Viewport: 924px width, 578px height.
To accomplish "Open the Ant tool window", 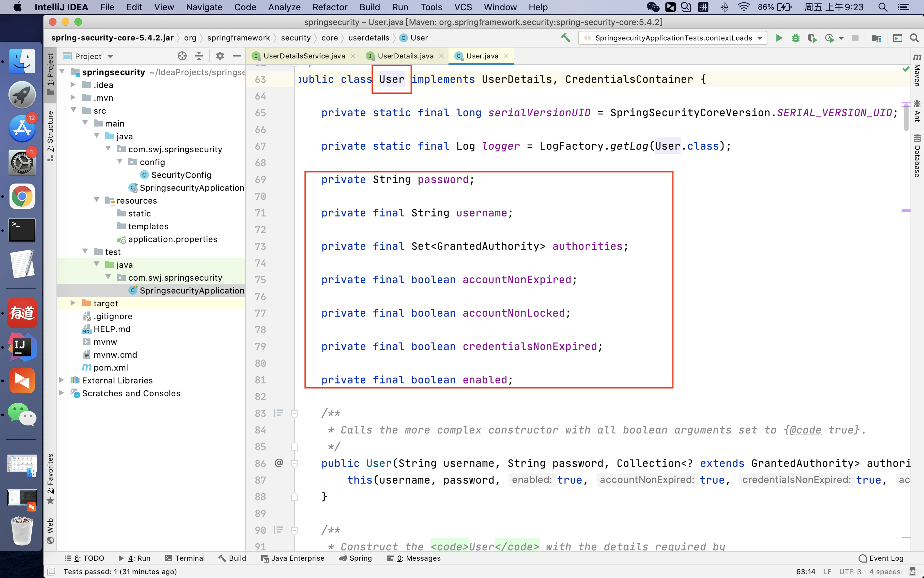I will point(917,111).
